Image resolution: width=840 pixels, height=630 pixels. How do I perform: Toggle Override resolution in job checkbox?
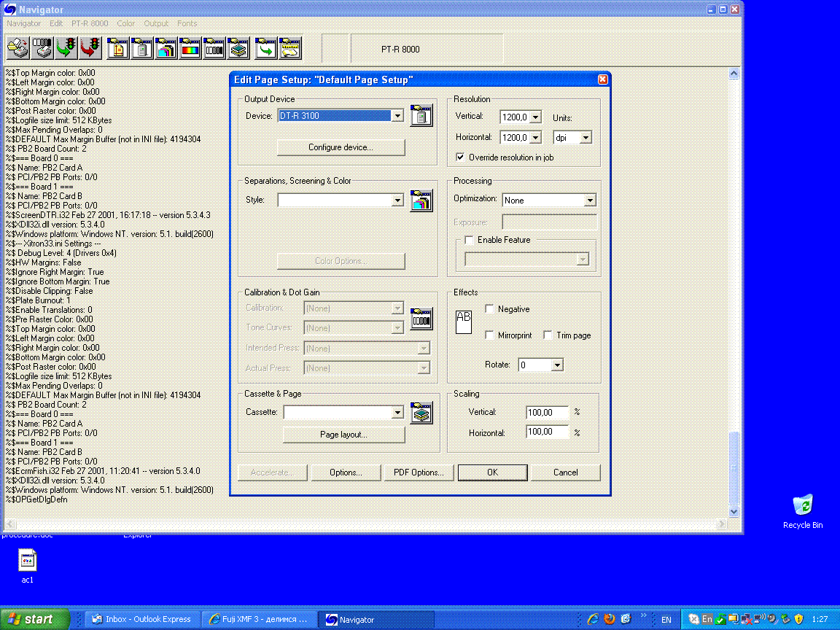tap(460, 157)
